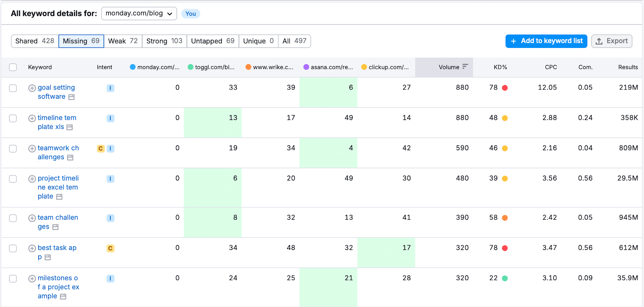Image resolution: width=644 pixels, height=307 pixels.
Task: Sort by KD% column header
Action: pyautogui.click(x=500, y=67)
